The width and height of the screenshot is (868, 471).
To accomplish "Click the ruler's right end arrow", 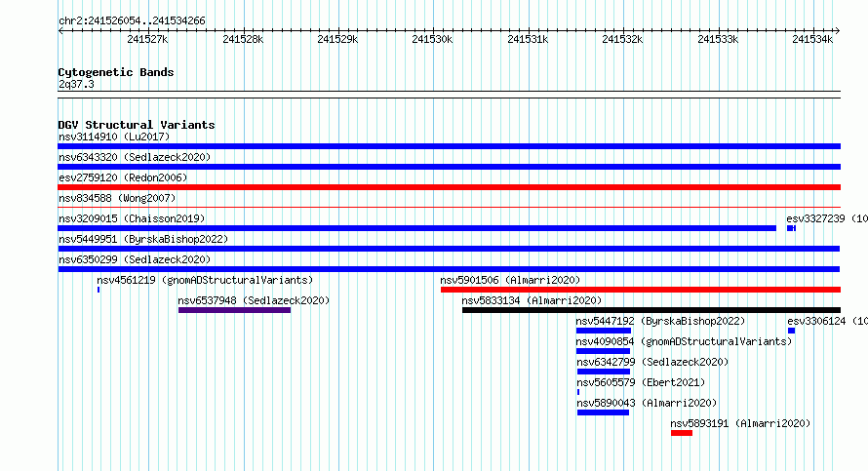I will coord(838,31).
